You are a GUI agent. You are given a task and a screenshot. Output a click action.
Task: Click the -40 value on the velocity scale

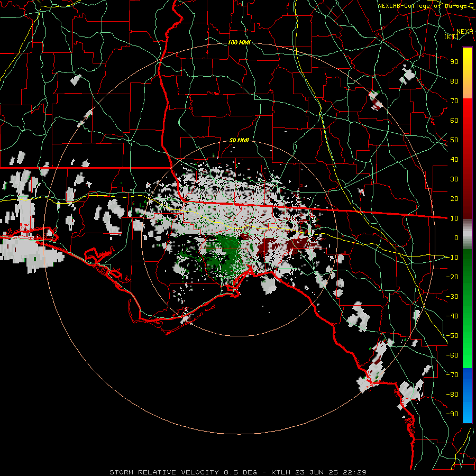point(452,316)
